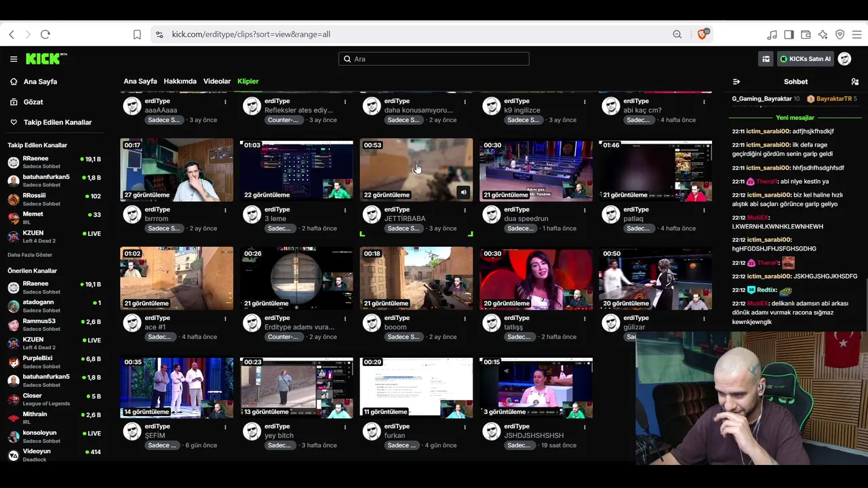This screenshot has height=488, width=868.
Task: Open the Mithrain recommended channel
Action: click(x=54, y=418)
